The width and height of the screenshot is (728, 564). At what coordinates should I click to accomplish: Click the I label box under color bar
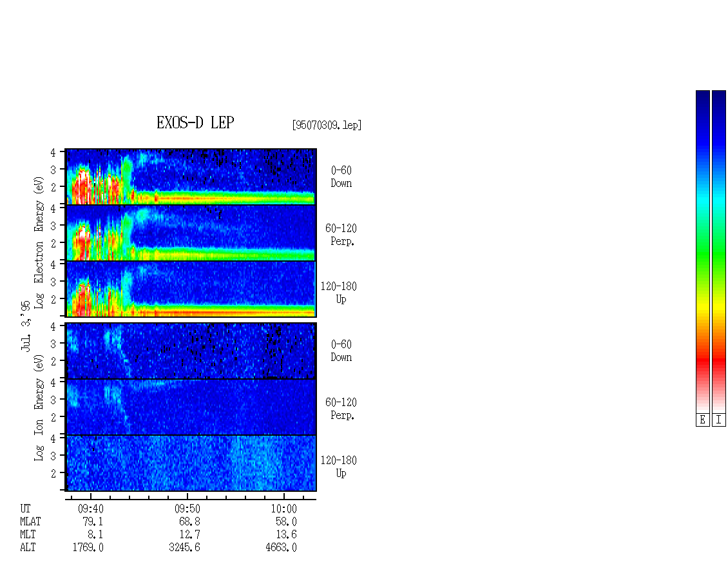click(x=719, y=420)
